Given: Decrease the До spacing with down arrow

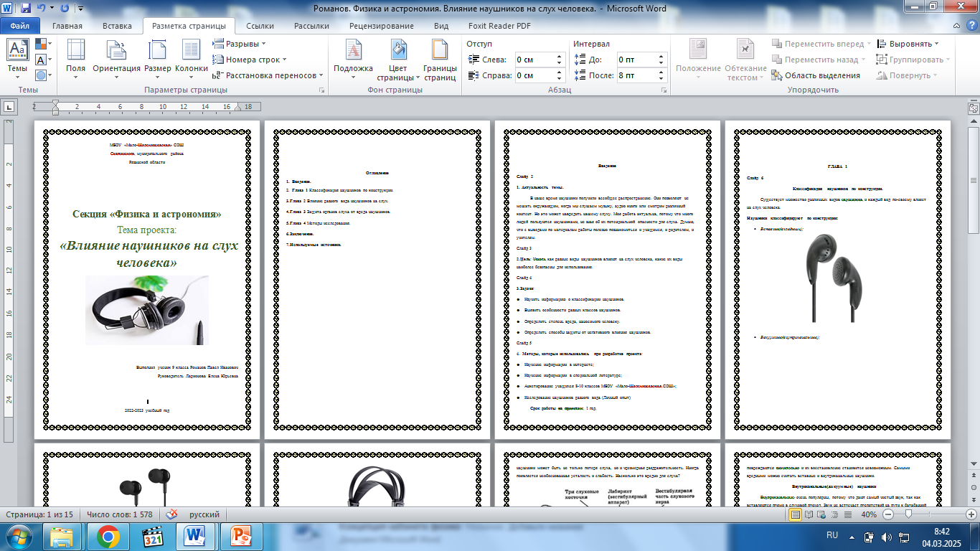Looking at the screenshot, I should point(661,63).
